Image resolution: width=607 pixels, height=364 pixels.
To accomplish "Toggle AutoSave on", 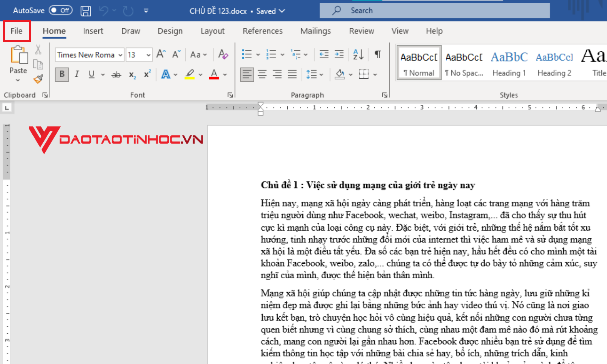I will (60, 10).
